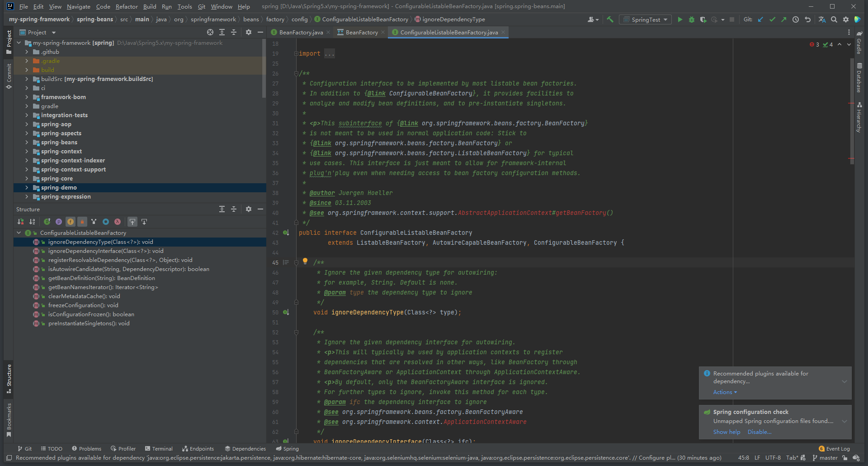
Task: Toggle show lambdas in Structure
Action: coord(118,222)
